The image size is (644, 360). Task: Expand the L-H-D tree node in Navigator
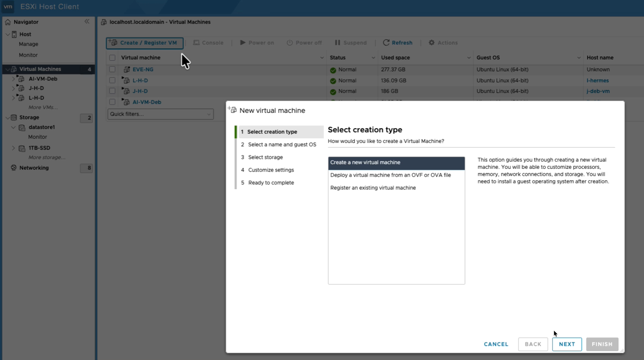point(13,98)
